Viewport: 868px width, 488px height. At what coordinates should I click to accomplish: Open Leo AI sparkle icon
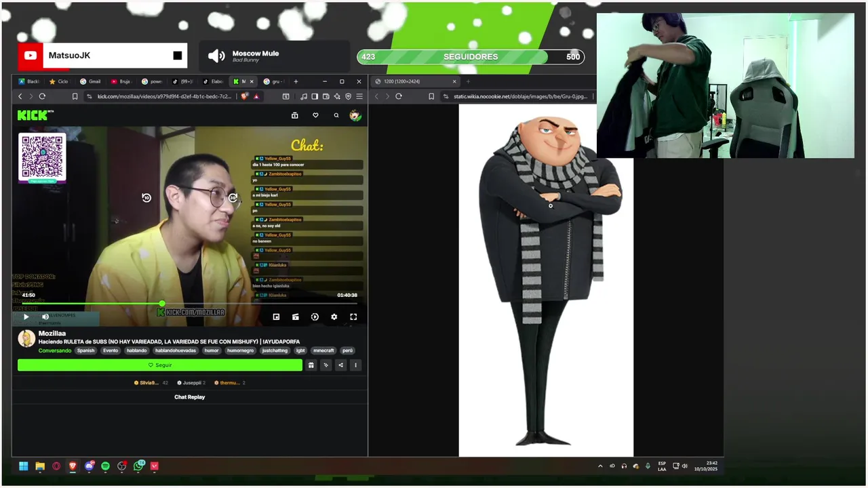pyautogui.click(x=337, y=96)
